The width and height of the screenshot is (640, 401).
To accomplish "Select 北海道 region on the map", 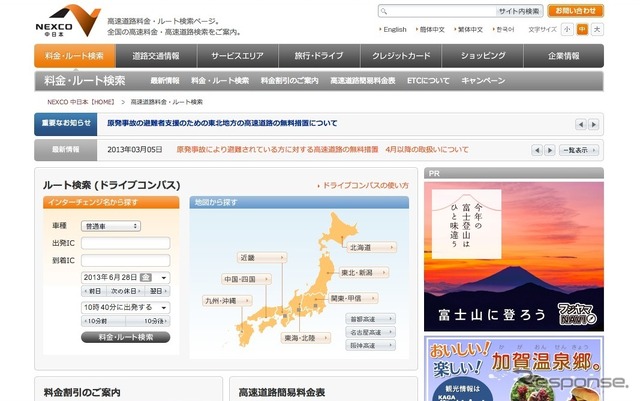I will coord(371,247).
